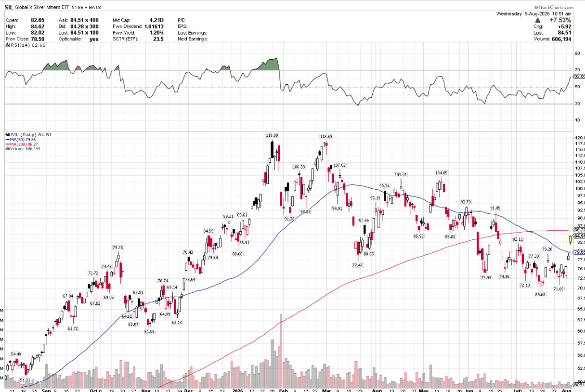Click the SIL (Daily) 84.51 legend text
This screenshot has height=392, width=585.
pyautogui.click(x=31, y=134)
